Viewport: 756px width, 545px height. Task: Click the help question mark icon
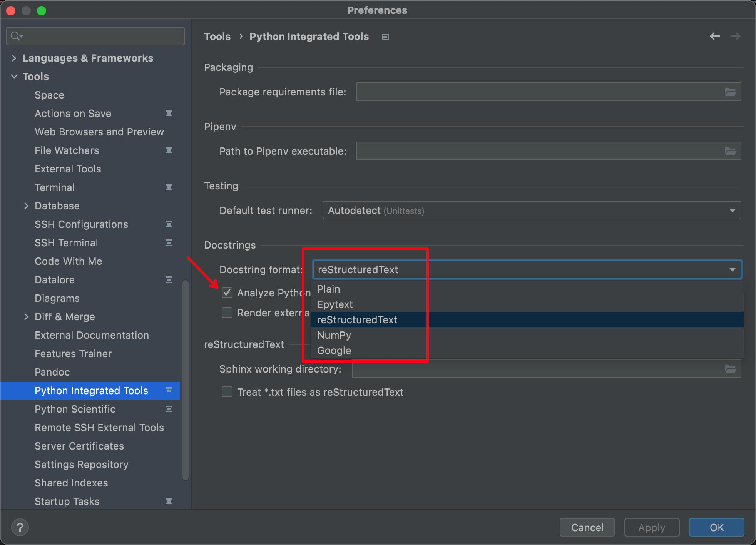(20, 527)
